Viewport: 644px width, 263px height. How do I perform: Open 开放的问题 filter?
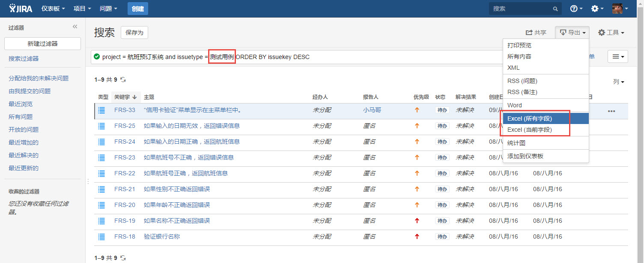tap(24, 130)
